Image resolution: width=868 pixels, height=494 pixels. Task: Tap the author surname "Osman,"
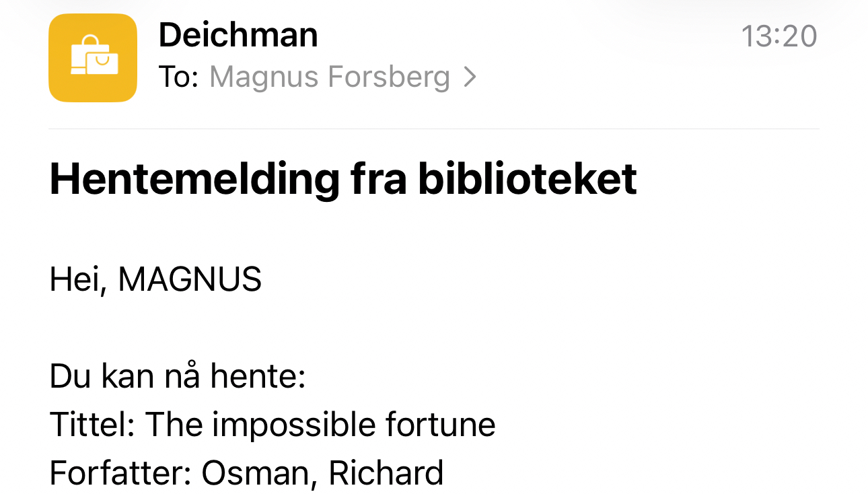tap(259, 473)
